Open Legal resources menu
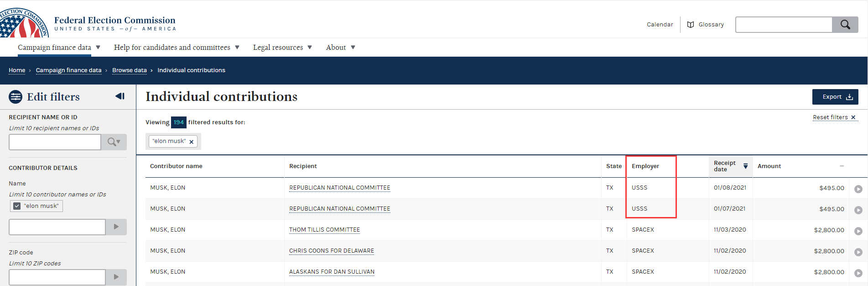Image resolution: width=868 pixels, height=286 pixels. point(282,48)
